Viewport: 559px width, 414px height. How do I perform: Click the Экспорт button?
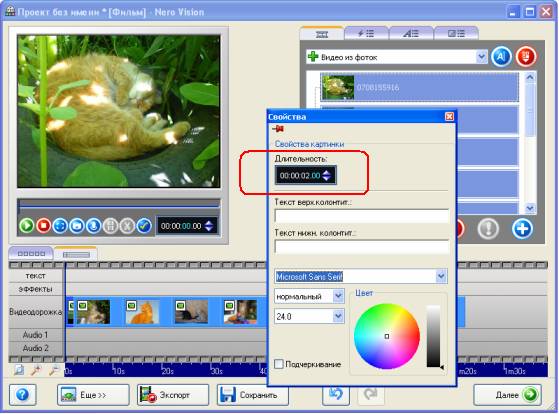(173, 395)
